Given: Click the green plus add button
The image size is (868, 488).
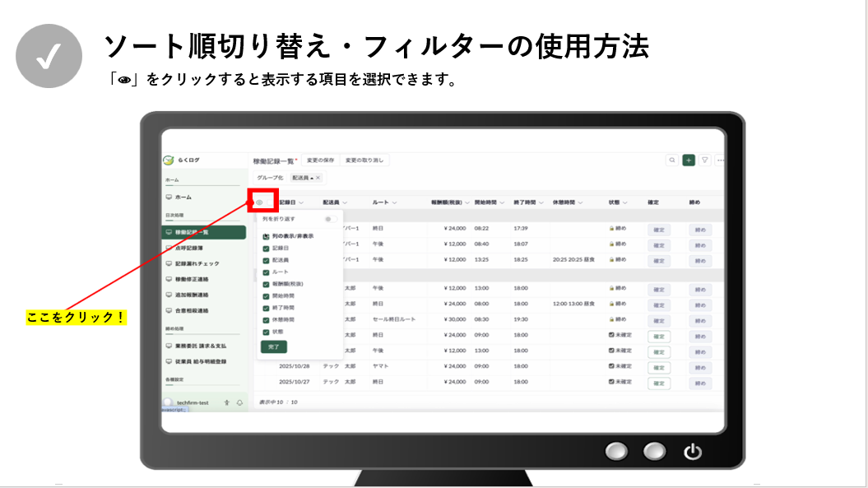Looking at the screenshot, I should pyautogui.click(x=689, y=160).
